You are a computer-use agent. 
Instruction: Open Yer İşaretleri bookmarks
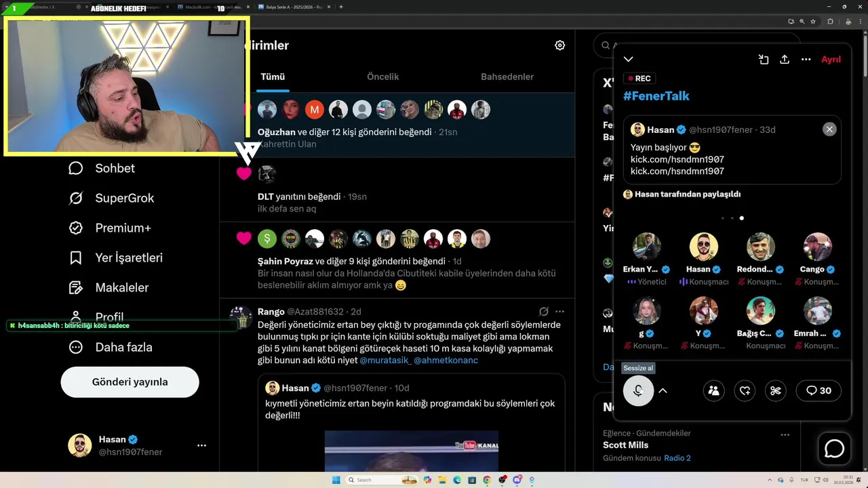coord(115,258)
